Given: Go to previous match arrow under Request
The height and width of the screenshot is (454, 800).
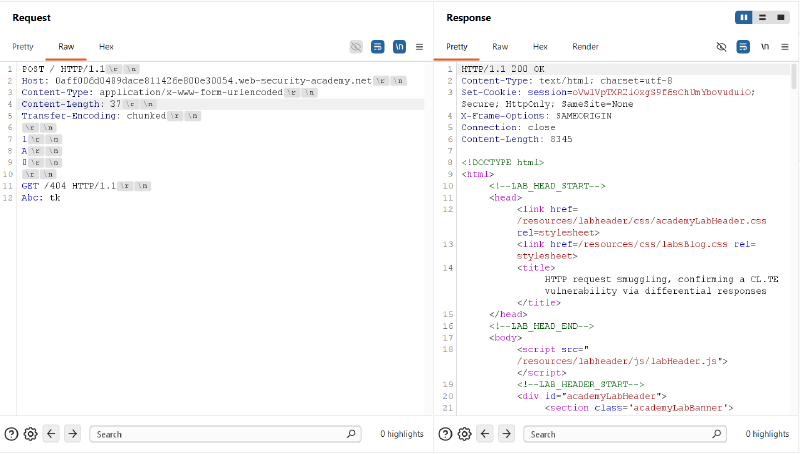Looking at the screenshot, I should coord(51,434).
